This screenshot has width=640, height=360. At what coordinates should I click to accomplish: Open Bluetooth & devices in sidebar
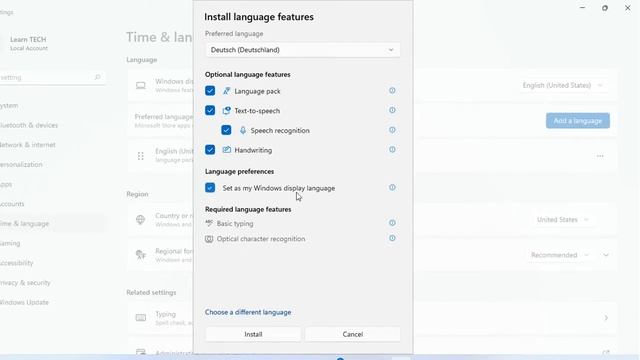coord(29,125)
